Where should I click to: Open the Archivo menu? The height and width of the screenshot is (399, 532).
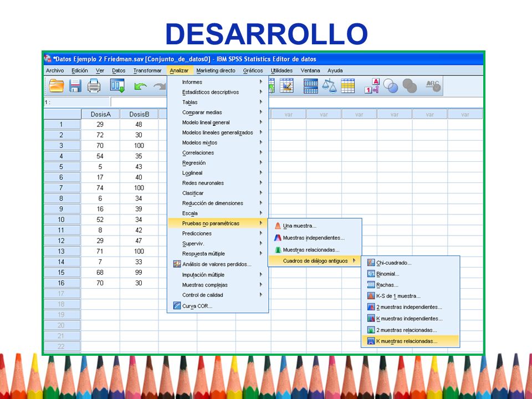coord(55,70)
